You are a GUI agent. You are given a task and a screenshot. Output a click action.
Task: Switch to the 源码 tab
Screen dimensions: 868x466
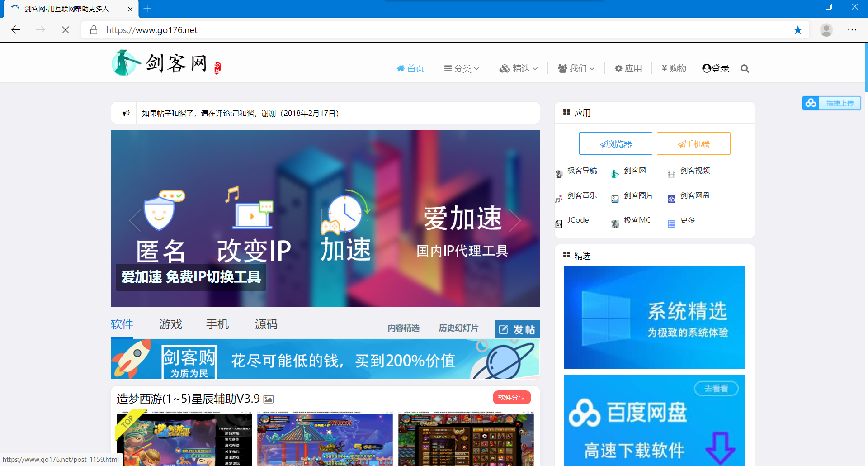pyautogui.click(x=266, y=324)
